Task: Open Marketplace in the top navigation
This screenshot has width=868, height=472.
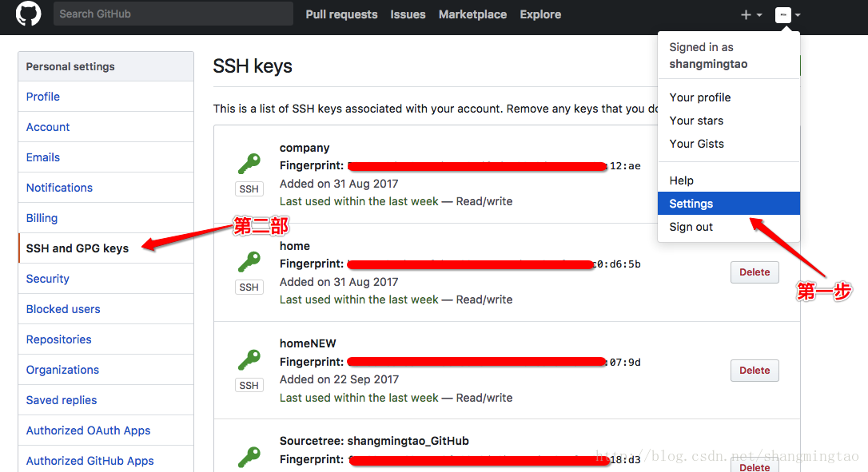Action: 472,14
